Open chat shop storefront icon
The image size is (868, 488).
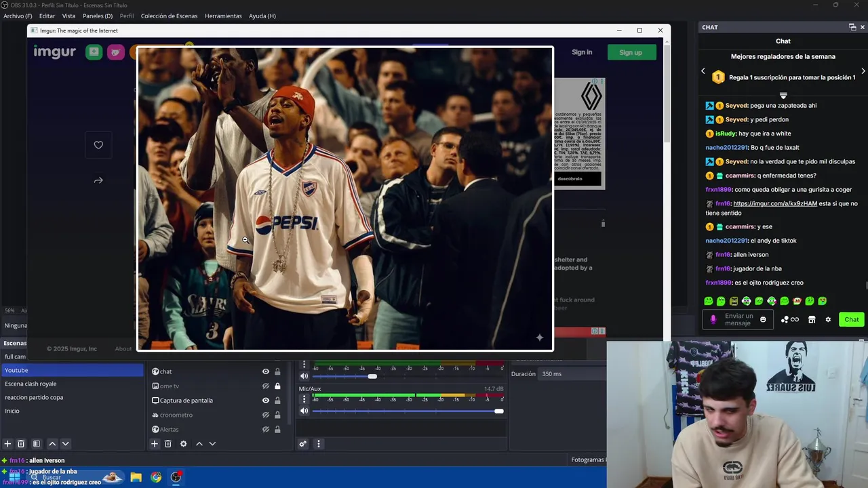coord(812,319)
